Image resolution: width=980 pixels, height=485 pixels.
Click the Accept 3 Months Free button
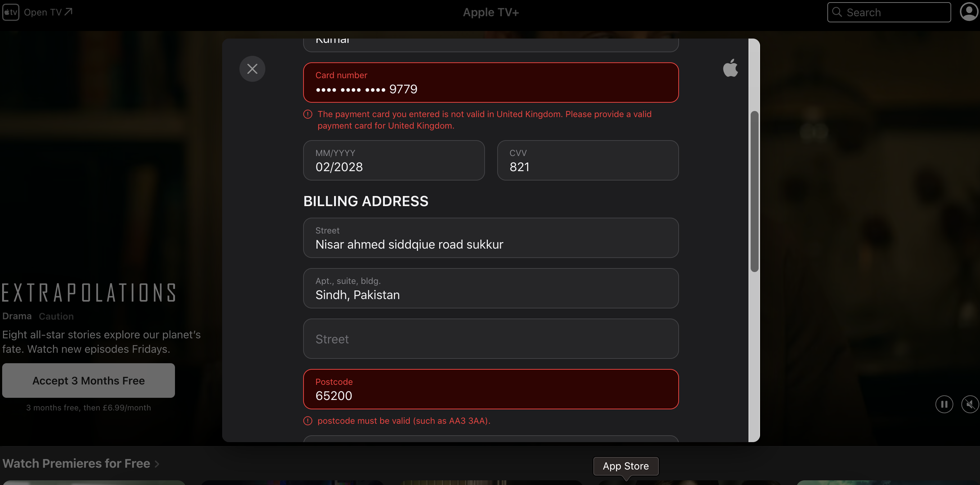point(88,381)
